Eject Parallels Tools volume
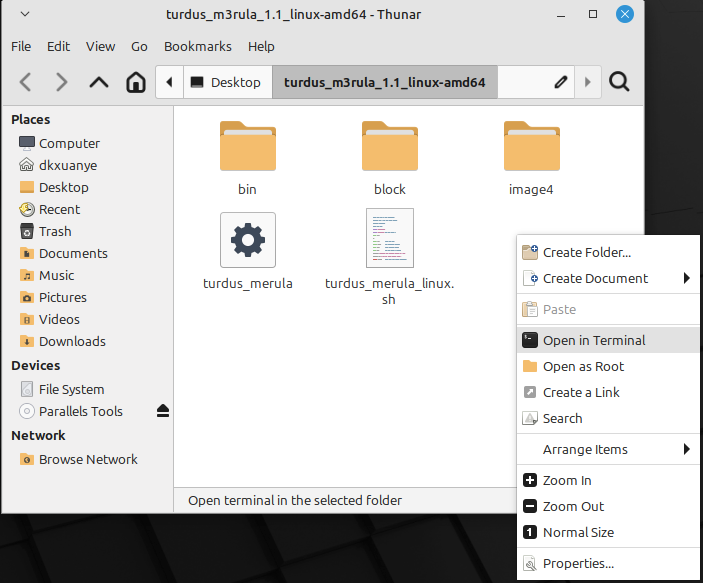The width and height of the screenshot is (703, 583). click(x=163, y=411)
